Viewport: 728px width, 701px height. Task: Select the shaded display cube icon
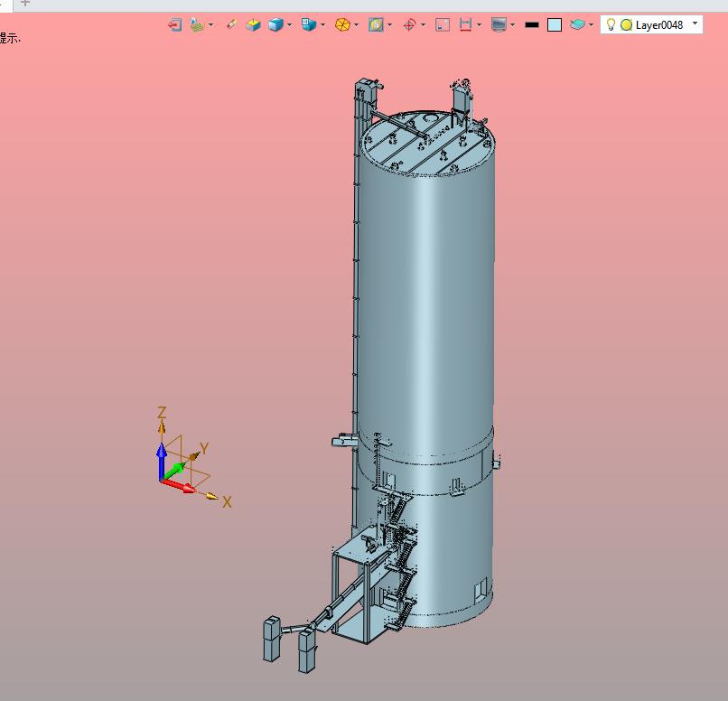(x=275, y=24)
